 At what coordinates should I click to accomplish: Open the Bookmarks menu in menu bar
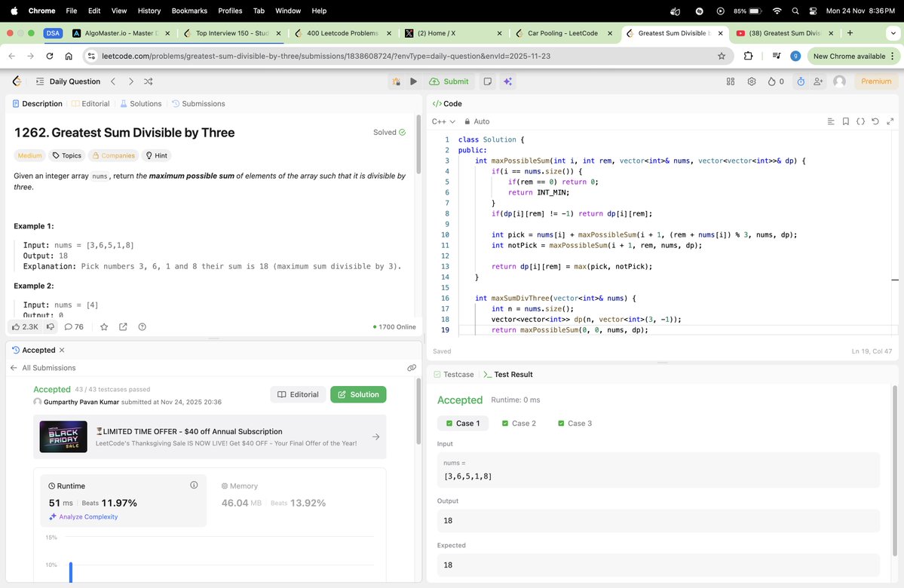pyautogui.click(x=188, y=11)
